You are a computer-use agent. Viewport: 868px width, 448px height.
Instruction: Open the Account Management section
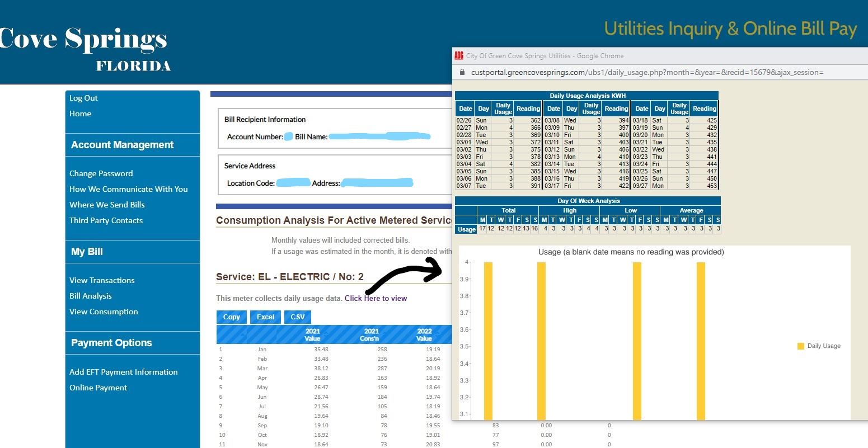pos(121,144)
